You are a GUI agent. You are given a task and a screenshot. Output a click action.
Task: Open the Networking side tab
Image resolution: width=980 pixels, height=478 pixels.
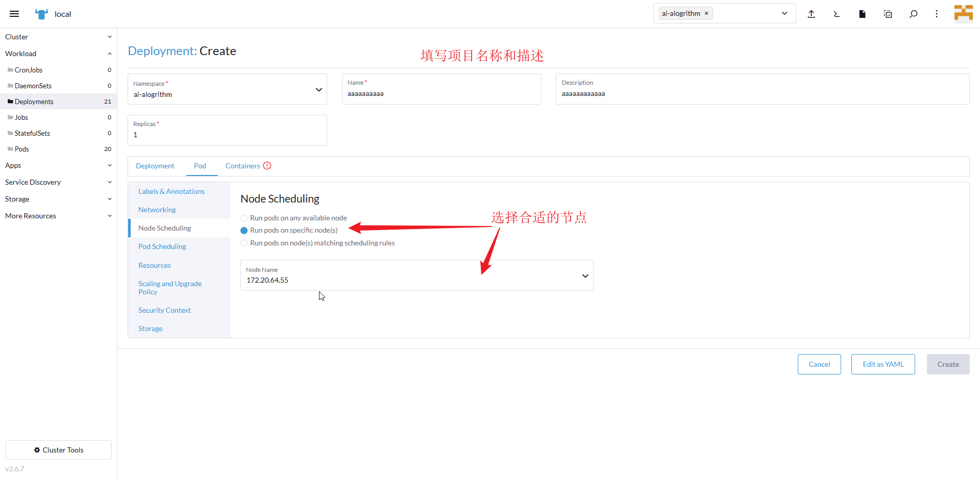179,210
